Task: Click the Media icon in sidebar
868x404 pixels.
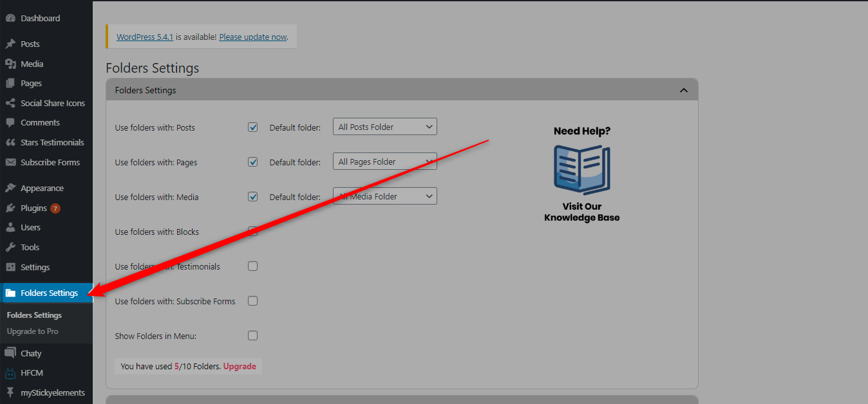Action: click(10, 64)
